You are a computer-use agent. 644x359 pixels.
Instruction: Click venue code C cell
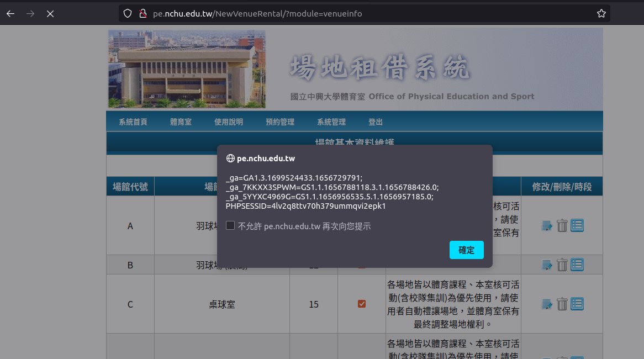click(130, 304)
